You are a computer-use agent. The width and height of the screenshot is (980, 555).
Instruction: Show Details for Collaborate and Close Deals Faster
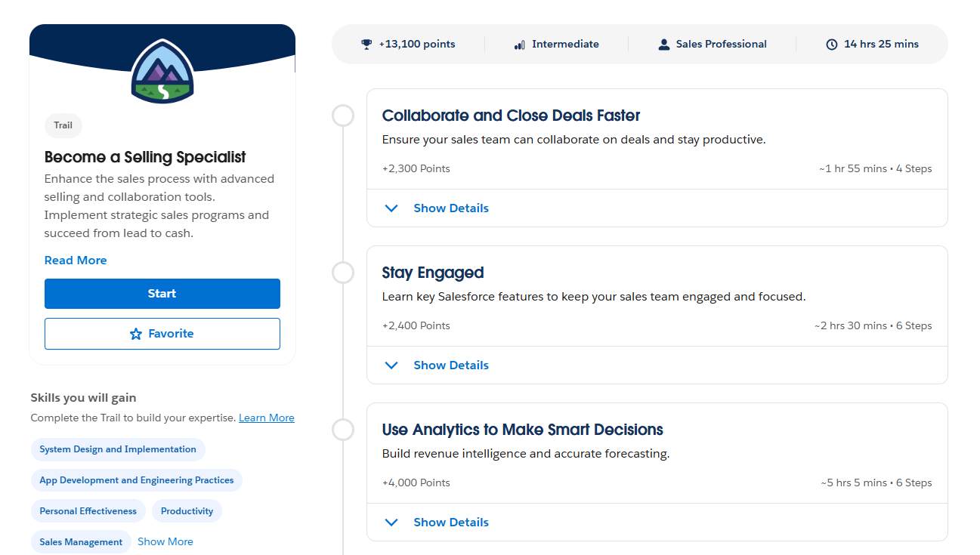[451, 208]
